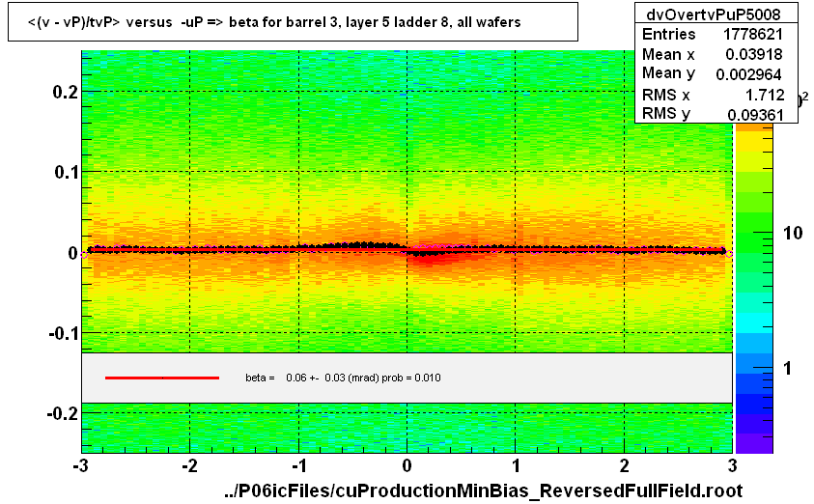Click the color scale label 10
The width and height of the screenshot is (814, 504).
click(792, 233)
